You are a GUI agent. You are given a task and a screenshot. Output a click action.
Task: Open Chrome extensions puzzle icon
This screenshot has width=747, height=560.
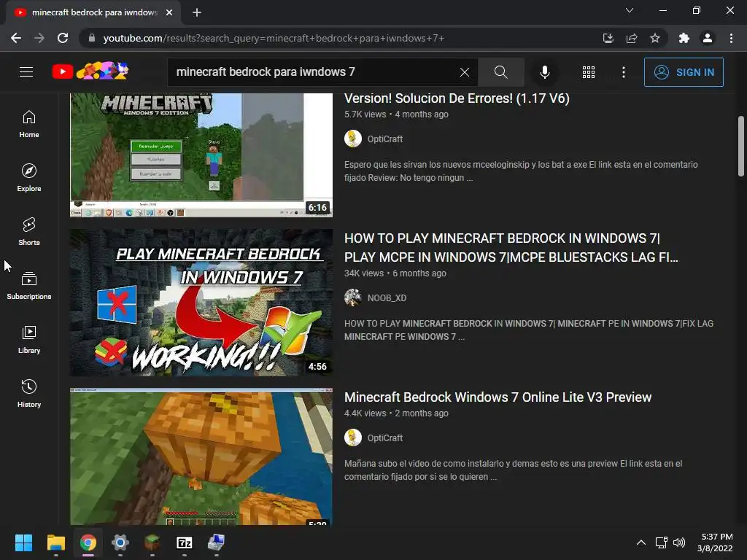click(684, 38)
